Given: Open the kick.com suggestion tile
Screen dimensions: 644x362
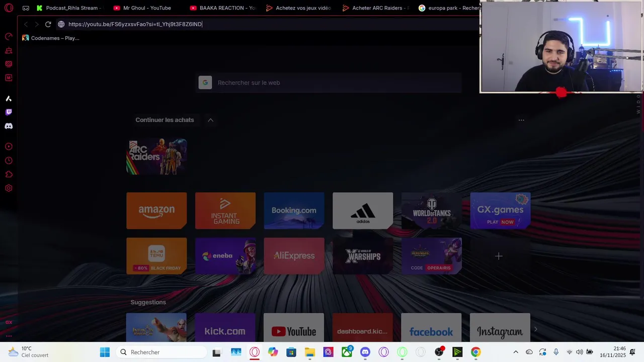Looking at the screenshot, I should pyautogui.click(x=225, y=328).
